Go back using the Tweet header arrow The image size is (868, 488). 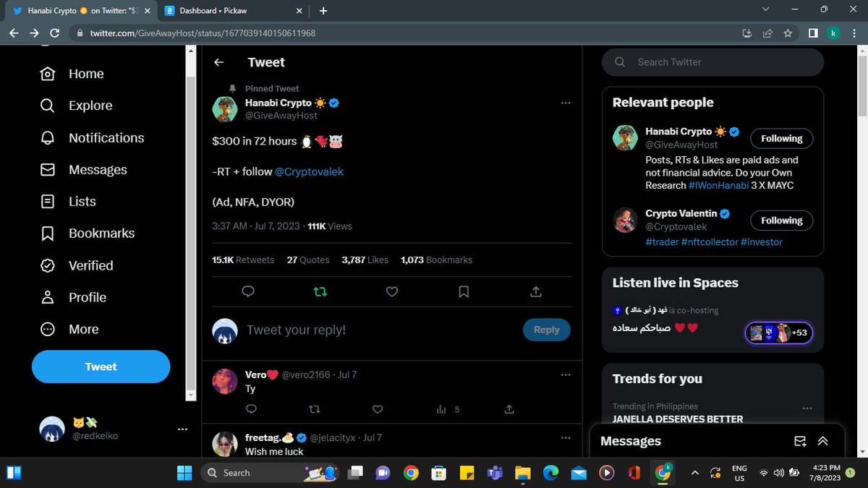point(218,62)
